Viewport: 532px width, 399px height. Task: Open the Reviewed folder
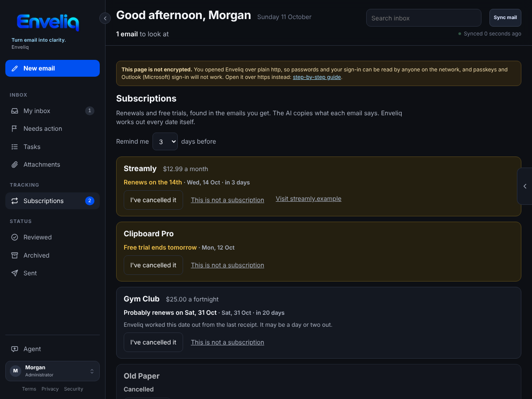[52, 237]
